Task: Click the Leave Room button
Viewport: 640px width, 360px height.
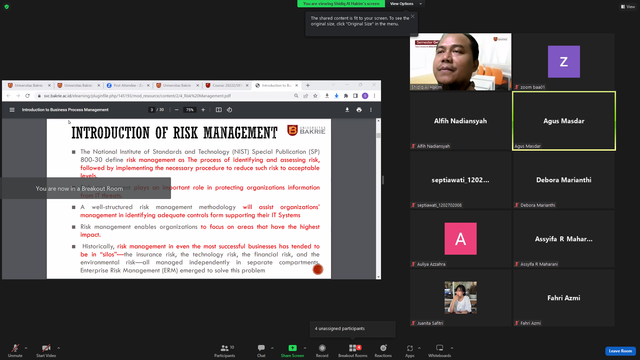Action: coord(620,351)
